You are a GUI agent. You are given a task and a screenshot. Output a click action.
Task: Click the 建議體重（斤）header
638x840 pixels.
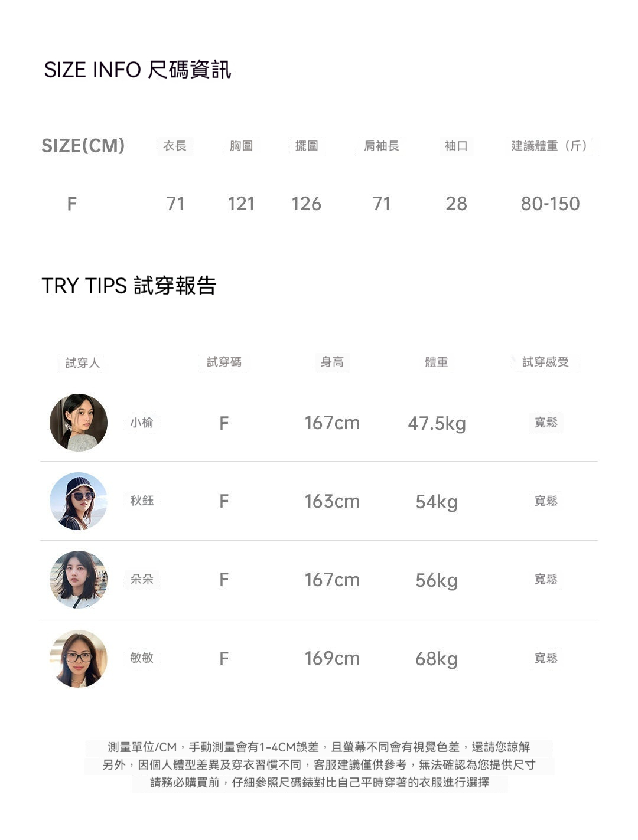(550, 146)
